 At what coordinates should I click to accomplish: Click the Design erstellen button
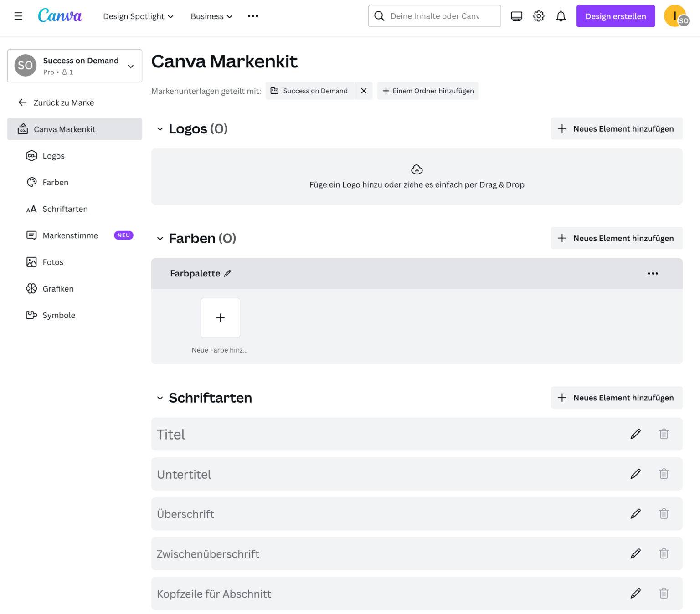pos(615,16)
